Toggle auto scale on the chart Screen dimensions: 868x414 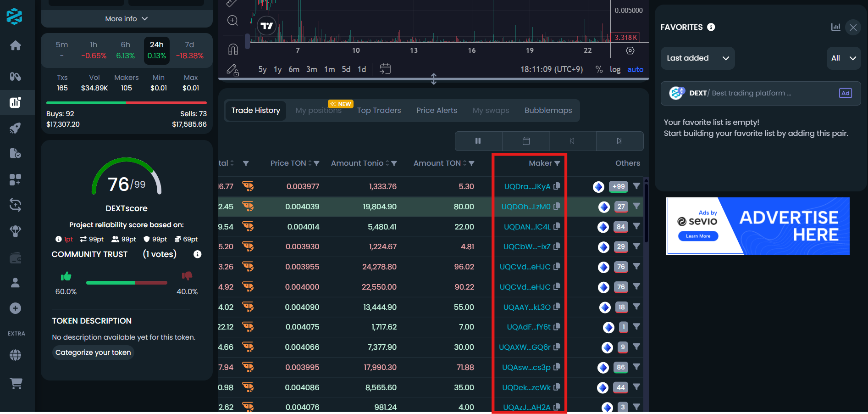[x=635, y=69]
